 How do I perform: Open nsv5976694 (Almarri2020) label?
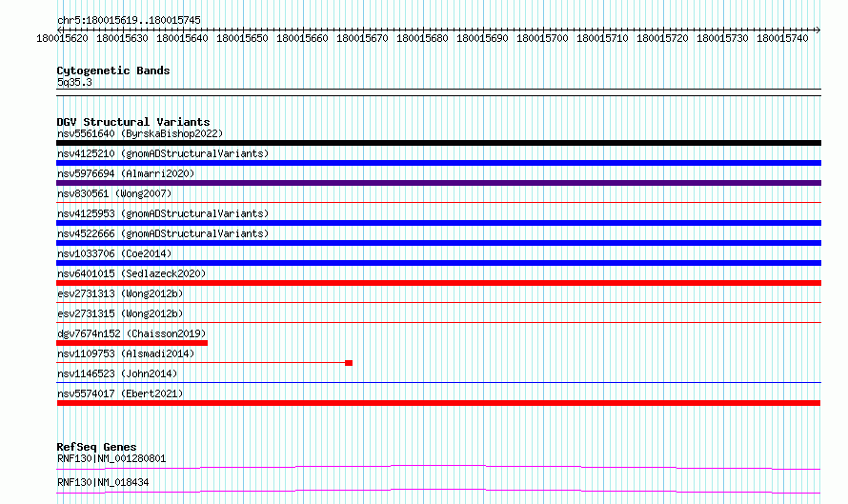coord(126,173)
